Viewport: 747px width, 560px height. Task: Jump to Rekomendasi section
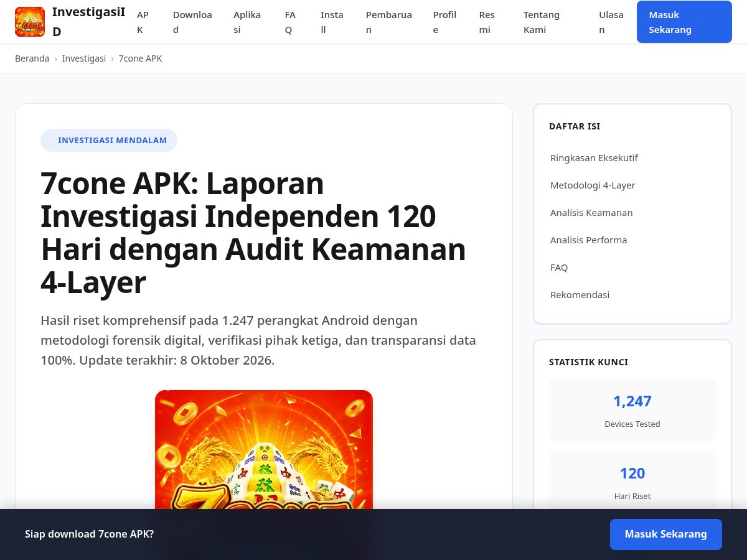coord(580,294)
